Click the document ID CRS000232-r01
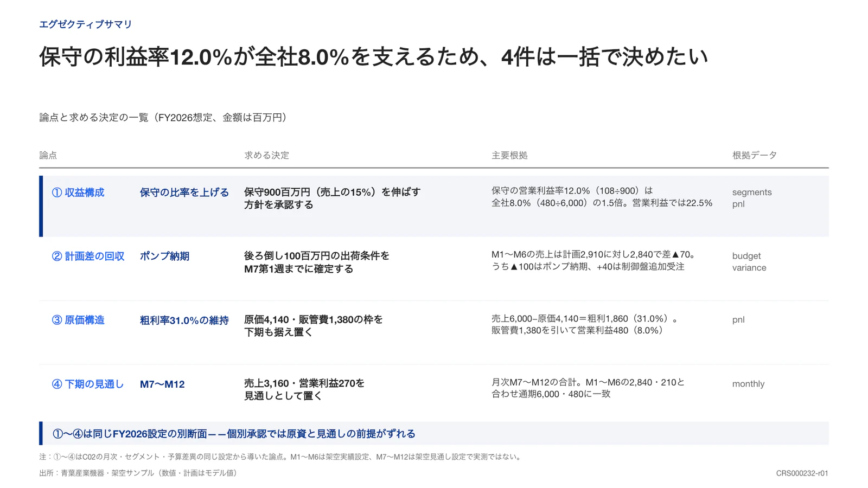 (x=802, y=473)
